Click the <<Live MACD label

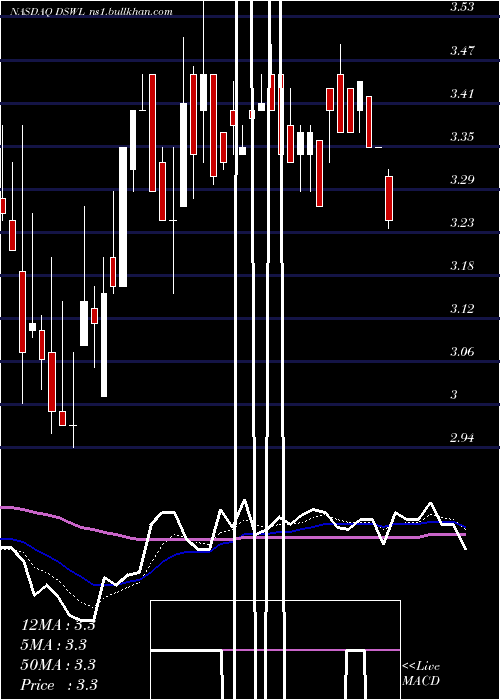(421, 674)
